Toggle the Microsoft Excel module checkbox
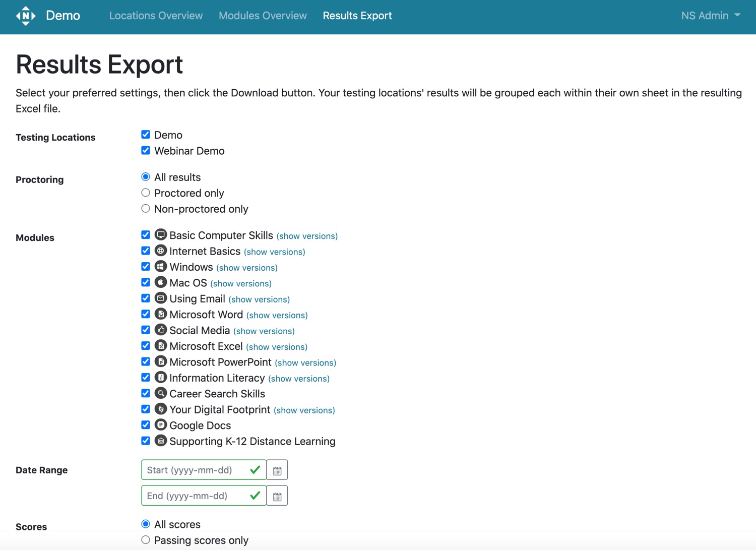This screenshot has width=756, height=550. [146, 346]
